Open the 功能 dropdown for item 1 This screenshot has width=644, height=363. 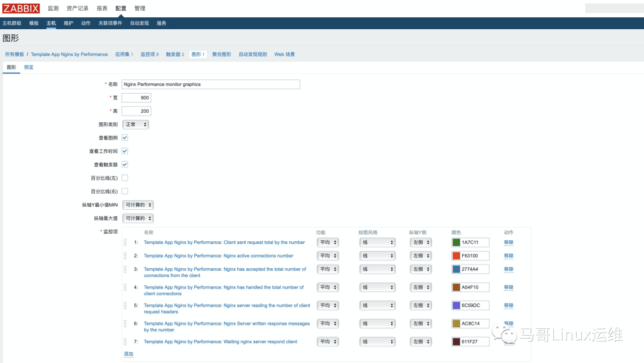coord(328,242)
